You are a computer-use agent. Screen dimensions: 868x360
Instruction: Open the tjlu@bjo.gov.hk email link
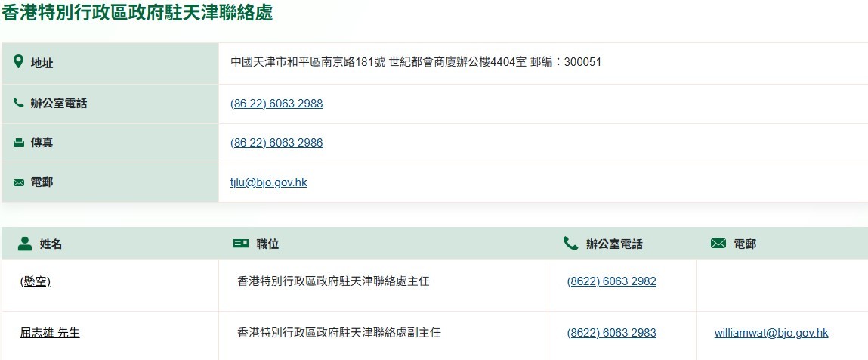268,182
